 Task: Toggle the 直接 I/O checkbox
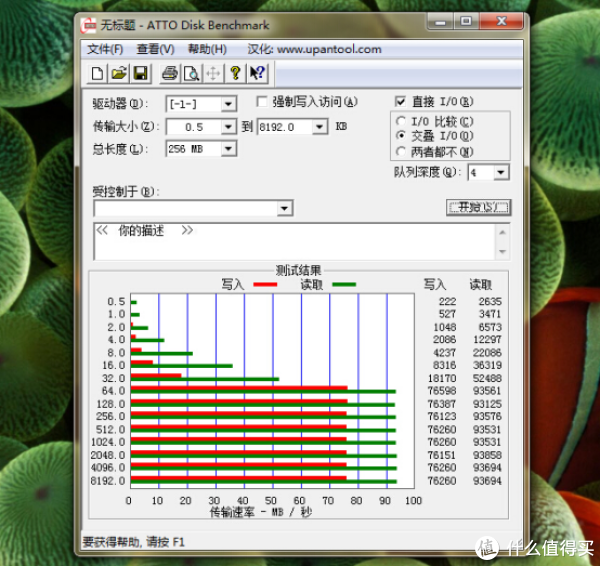pos(400,102)
